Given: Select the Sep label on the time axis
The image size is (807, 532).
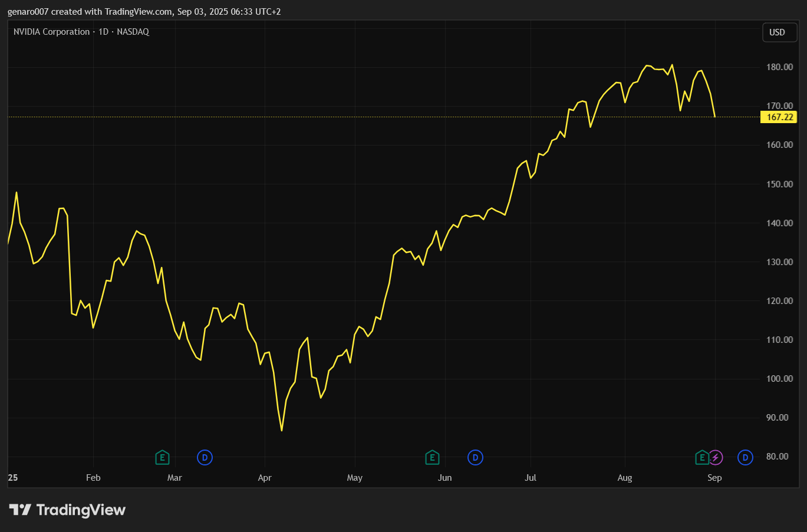Looking at the screenshot, I should 714,478.
